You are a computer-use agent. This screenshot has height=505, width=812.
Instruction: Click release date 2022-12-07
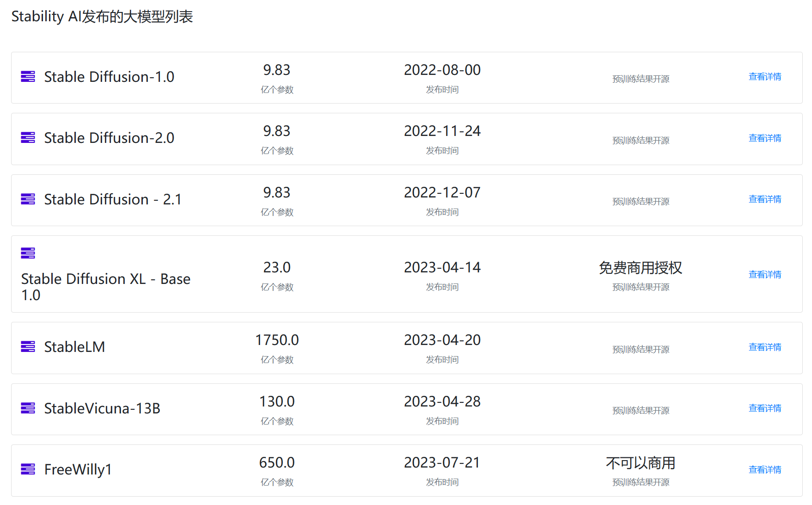[442, 192]
